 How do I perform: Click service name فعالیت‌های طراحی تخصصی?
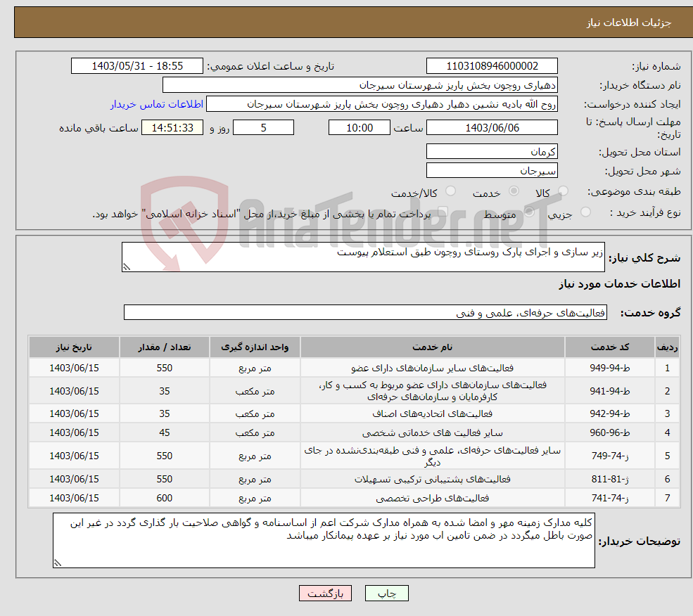point(433,498)
